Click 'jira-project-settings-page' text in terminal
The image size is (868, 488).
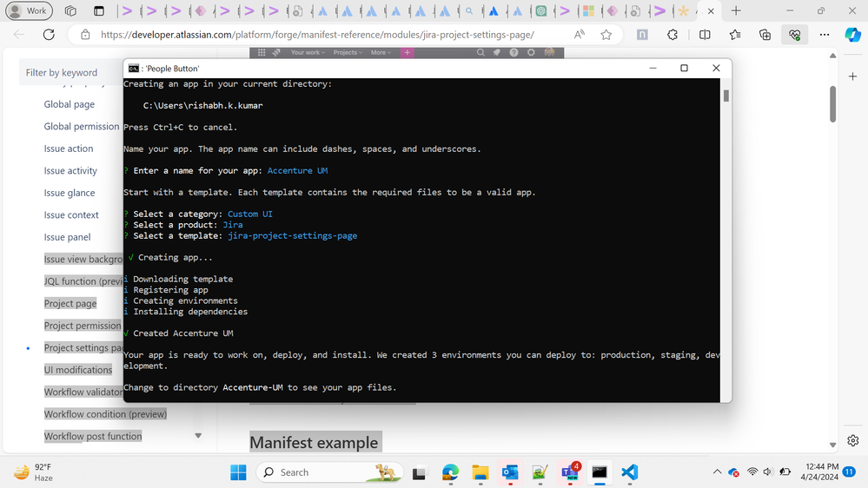coord(292,235)
